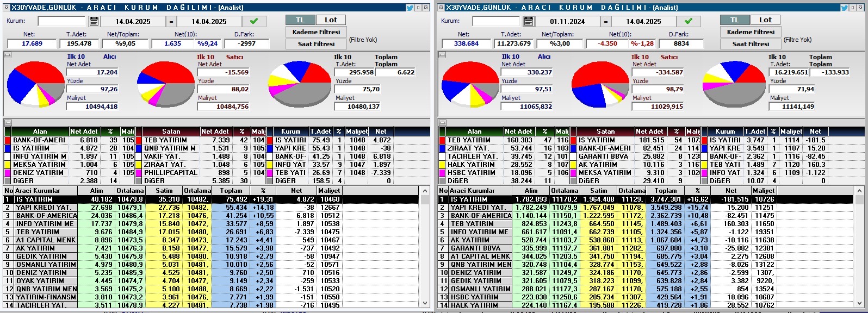Screen dimensions: 868x313
Task: Switch right window to TL view
Action: tap(735, 20)
